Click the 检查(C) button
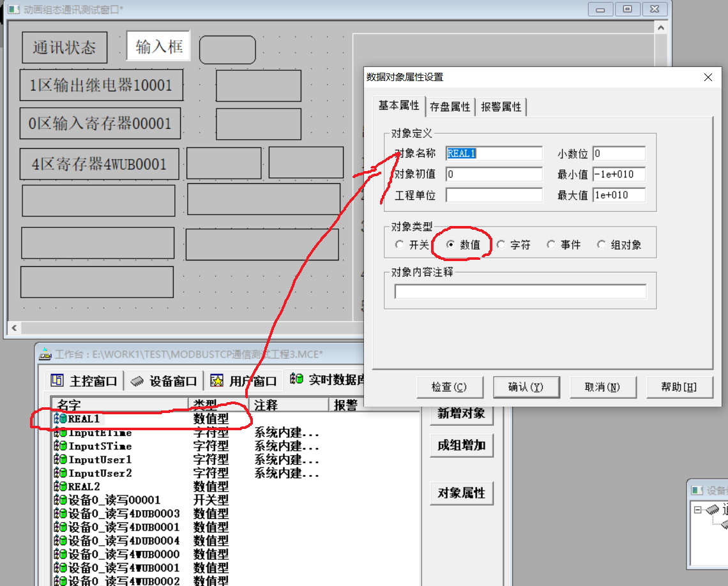This screenshot has height=586, width=728. [449, 387]
